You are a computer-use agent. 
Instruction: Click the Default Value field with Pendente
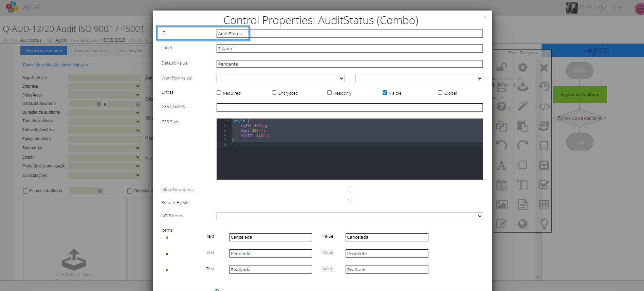coord(350,64)
